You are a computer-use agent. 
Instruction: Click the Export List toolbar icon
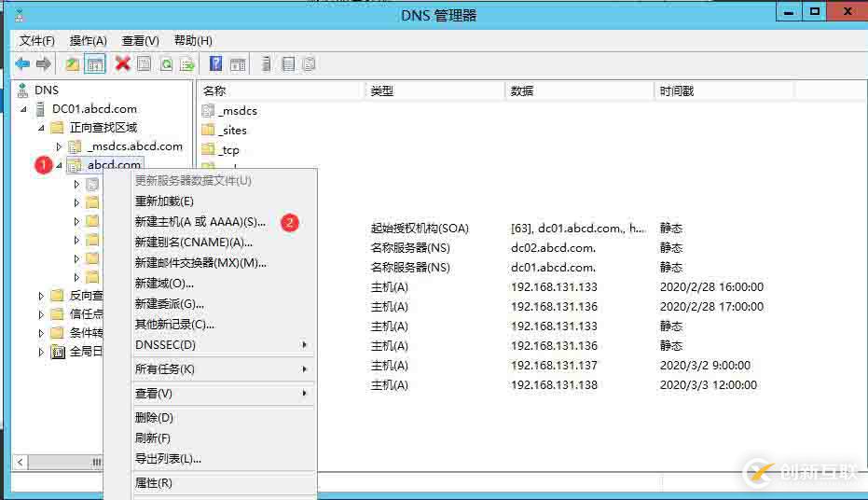[187, 64]
